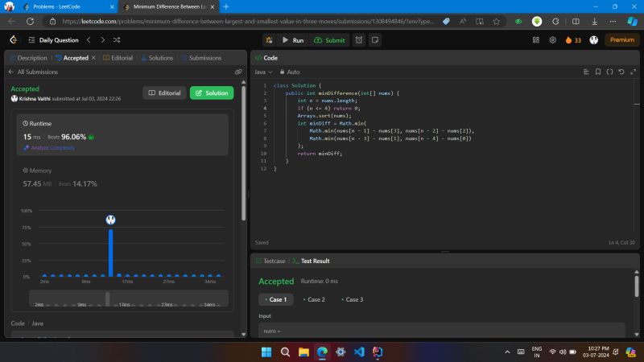Image resolution: width=644 pixels, height=362 pixels.
Task: Toggle the Auto editor mode lock
Action: [289, 72]
